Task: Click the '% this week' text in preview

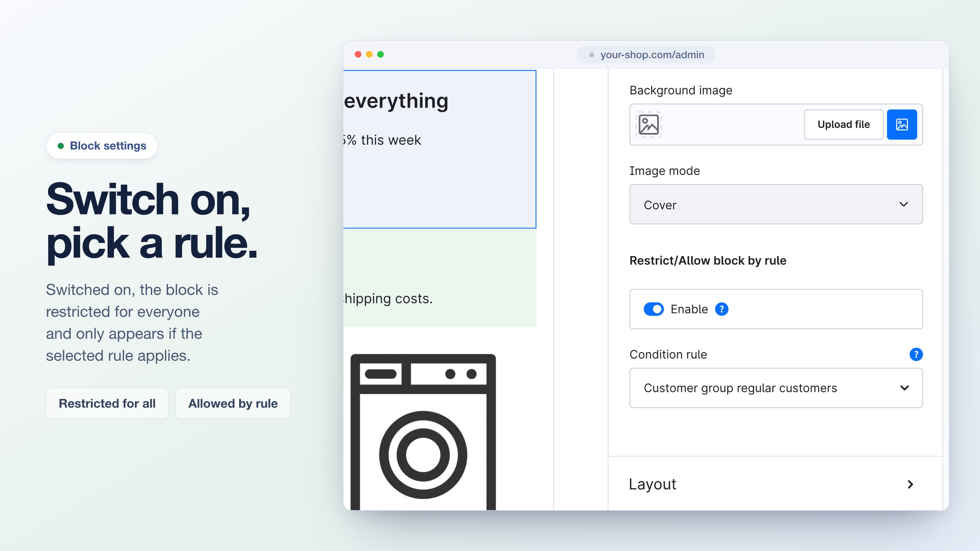Action: (x=382, y=140)
